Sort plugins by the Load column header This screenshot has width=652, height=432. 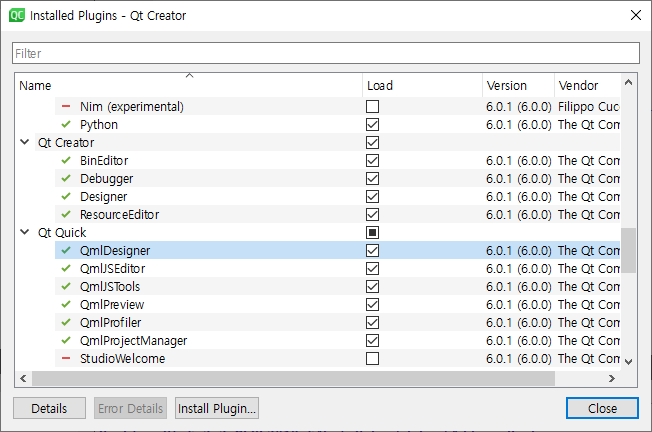422,85
